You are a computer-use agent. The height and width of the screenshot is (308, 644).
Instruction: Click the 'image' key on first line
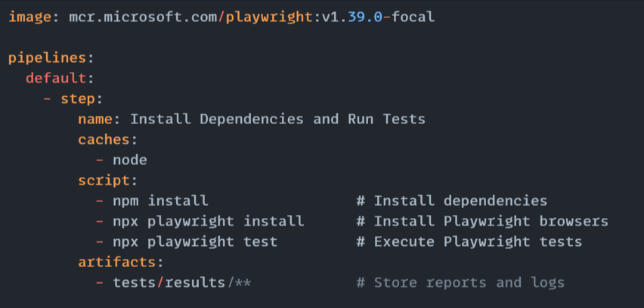coord(30,17)
